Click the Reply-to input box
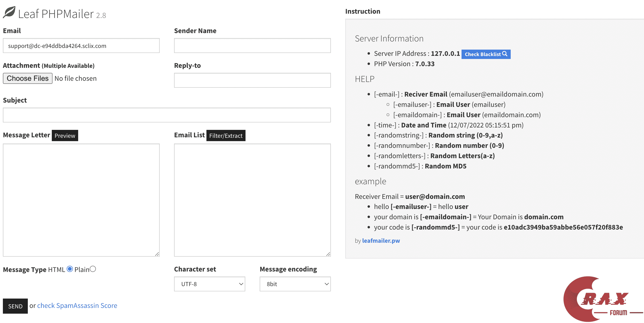This screenshot has width=644, height=323. 252,81
